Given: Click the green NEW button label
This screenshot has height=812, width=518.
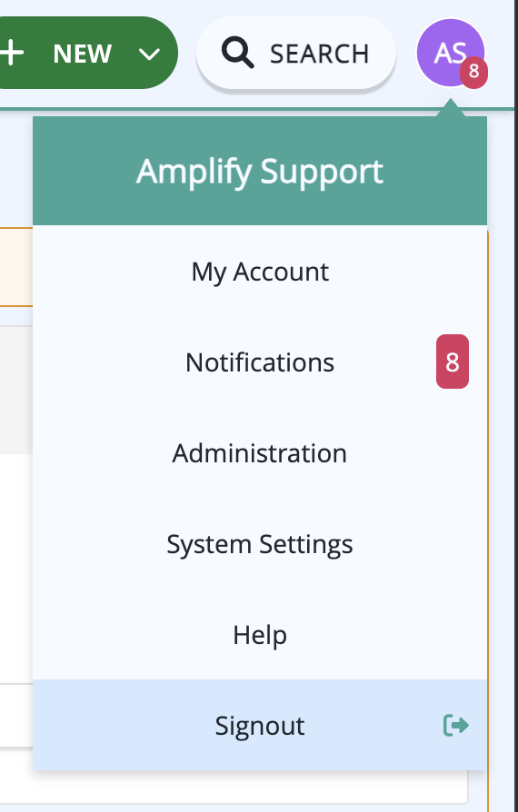Looking at the screenshot, I should coord(83,54).
